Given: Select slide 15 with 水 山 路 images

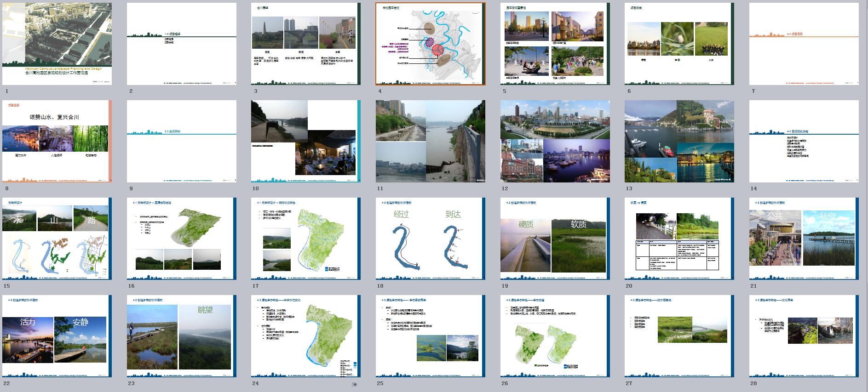Looking at the screenshot, I should [x=57, y=239].
